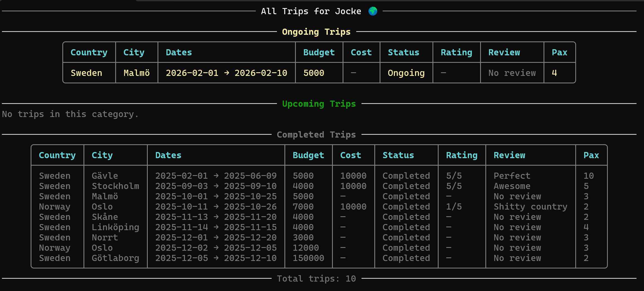This screenshot has width=644, height=291.
Task: Click the Pax header in Completed Trips table
Action: tap(591, 155)
